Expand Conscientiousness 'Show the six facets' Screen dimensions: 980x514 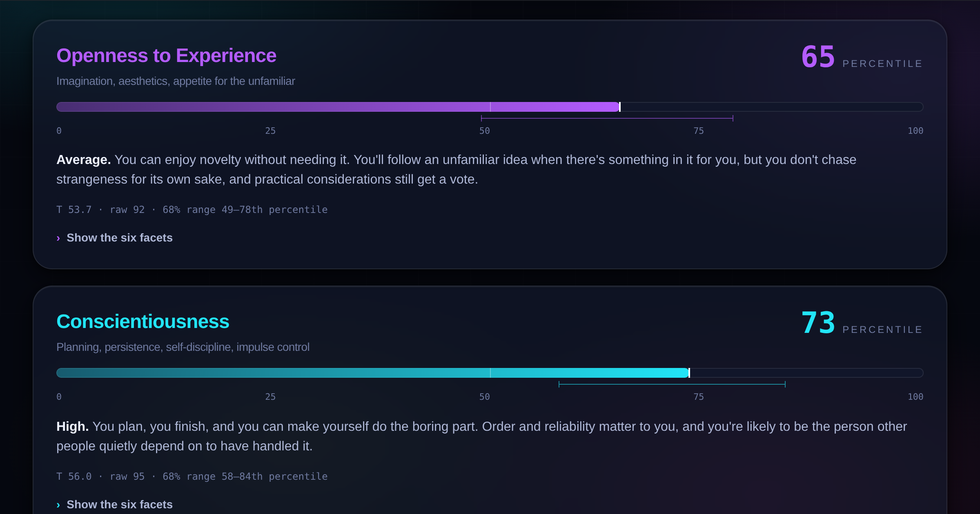[x=115, y=505]
